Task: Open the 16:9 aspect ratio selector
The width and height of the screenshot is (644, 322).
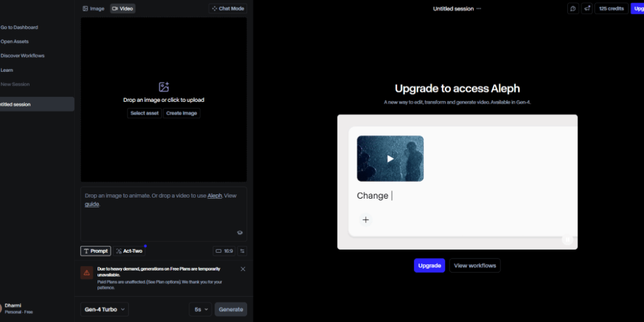Action: (x=224, y=251)
